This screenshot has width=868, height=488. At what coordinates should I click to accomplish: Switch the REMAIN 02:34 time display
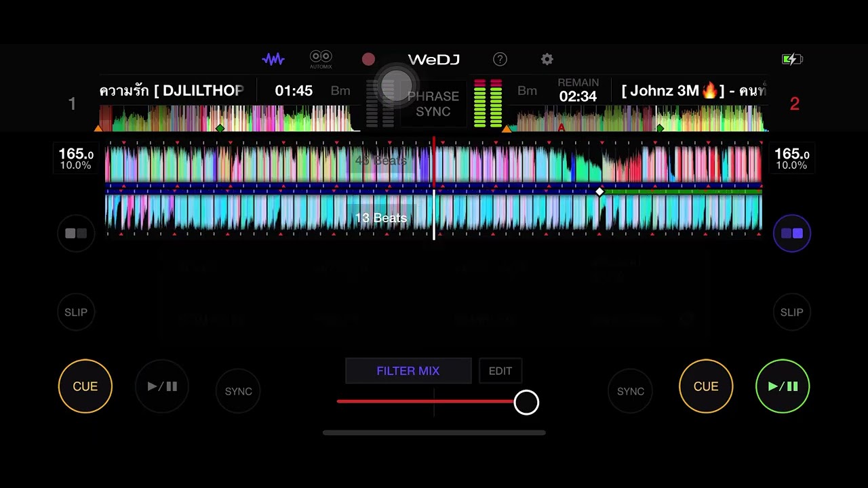(578, 91)
